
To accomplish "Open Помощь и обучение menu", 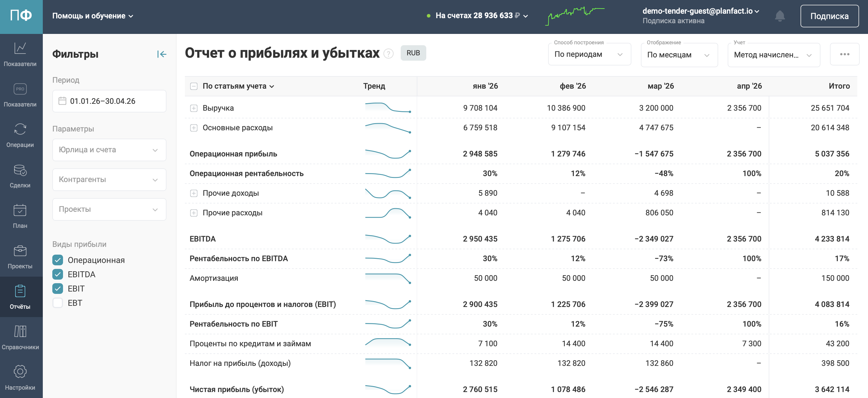I will tap(93, 16).
